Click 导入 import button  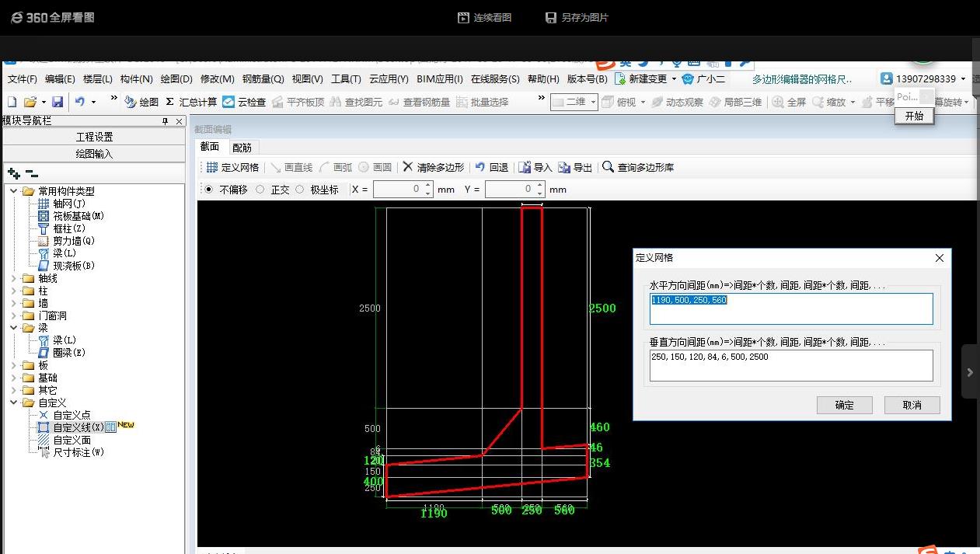coord(535,167)
